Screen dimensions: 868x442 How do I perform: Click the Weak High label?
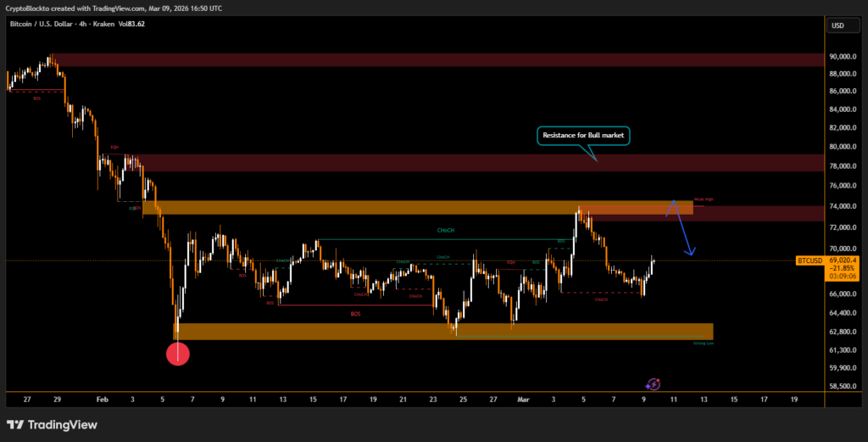(x=704, y=199)
